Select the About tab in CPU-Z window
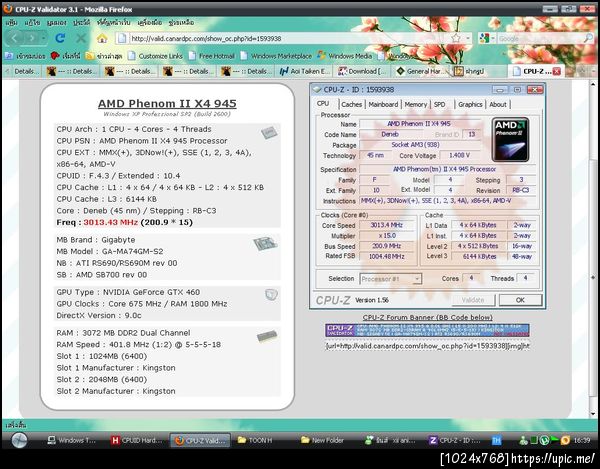600x469 pixels. point(498,104)
